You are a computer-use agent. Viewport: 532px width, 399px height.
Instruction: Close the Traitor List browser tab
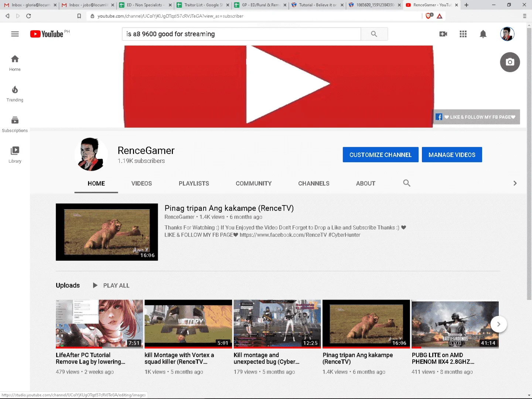[228, 5]
